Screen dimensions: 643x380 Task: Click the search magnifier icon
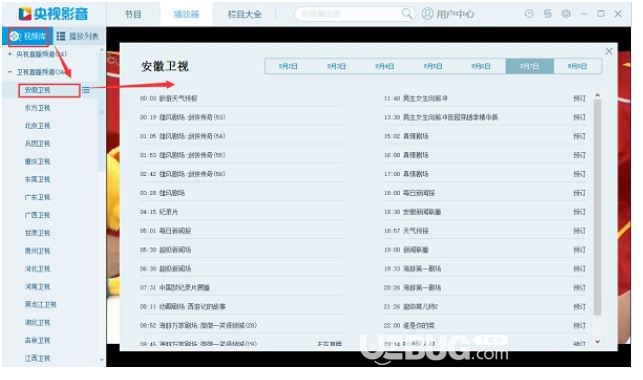pyautogui.click(x=407, y=14)
